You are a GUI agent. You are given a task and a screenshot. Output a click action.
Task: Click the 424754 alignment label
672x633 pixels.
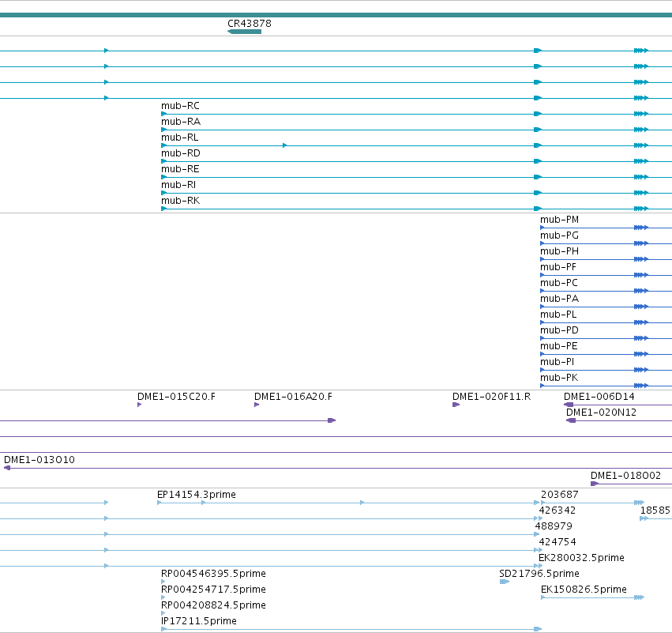pos(557,542)
